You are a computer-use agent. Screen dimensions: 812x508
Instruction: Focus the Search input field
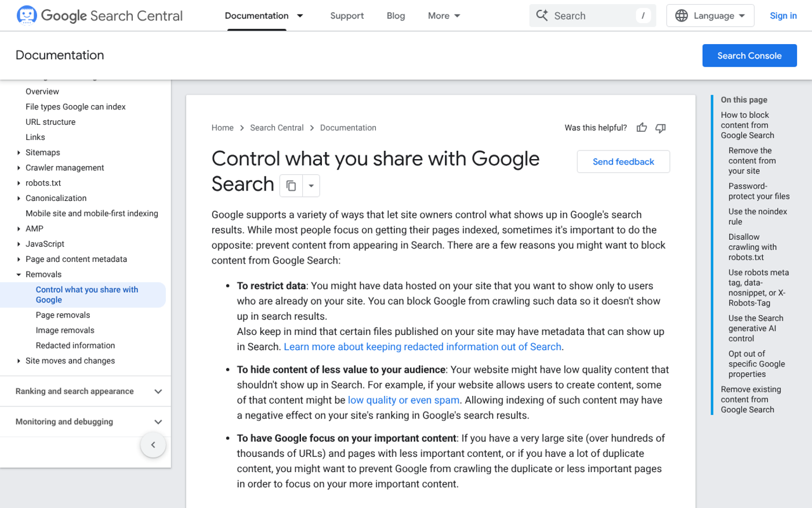tap(593, 16)
